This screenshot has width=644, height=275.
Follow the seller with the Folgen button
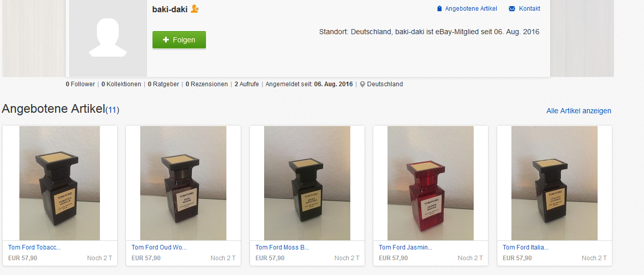click(179, 40)
